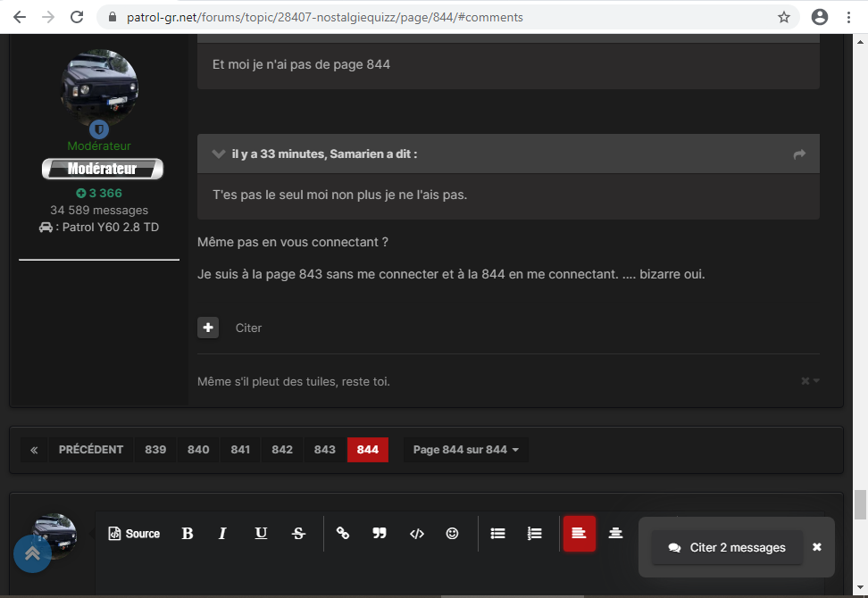Viewport: 868px width, 598px height.
Task: Open signature options dropdown near signature
Action: point(811,380)
